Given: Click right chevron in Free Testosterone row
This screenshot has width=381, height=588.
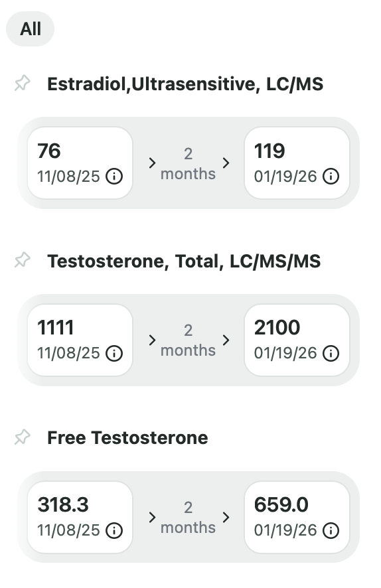Looking at the screenshot, I should tap(226, 517).
